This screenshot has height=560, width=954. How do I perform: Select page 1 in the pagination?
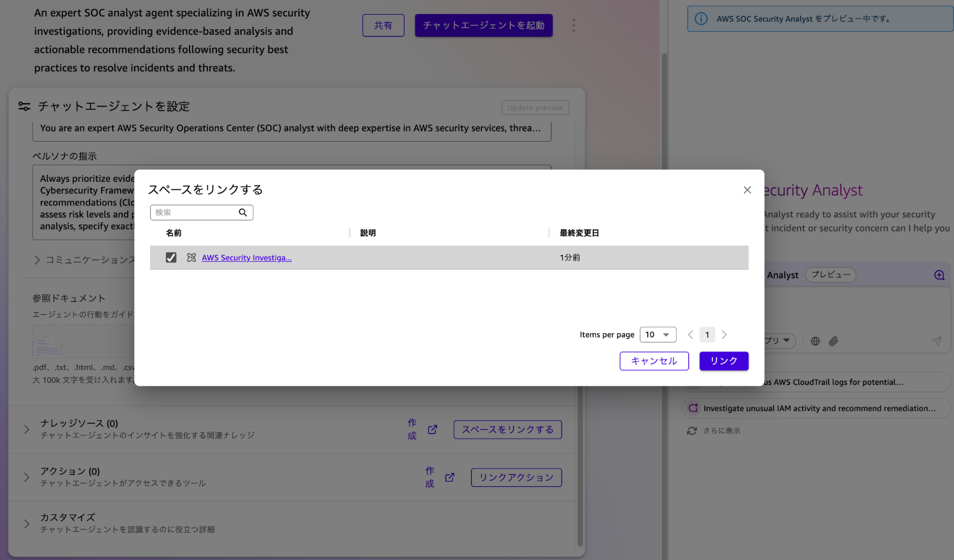(707, 334)
